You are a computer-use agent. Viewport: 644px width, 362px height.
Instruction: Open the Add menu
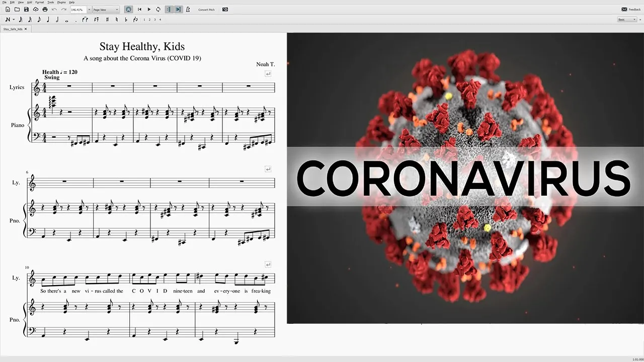tap(30, 3)
